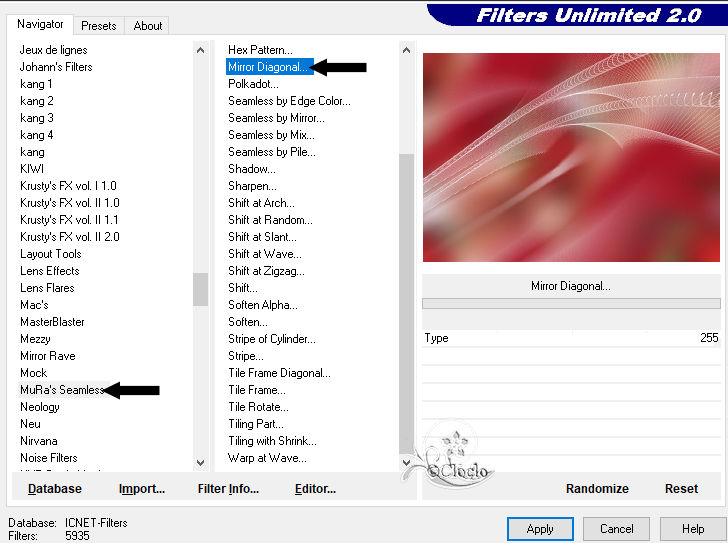Reset the filter parameters
This screenshot has height=543, width=728.
pos(681,489)
